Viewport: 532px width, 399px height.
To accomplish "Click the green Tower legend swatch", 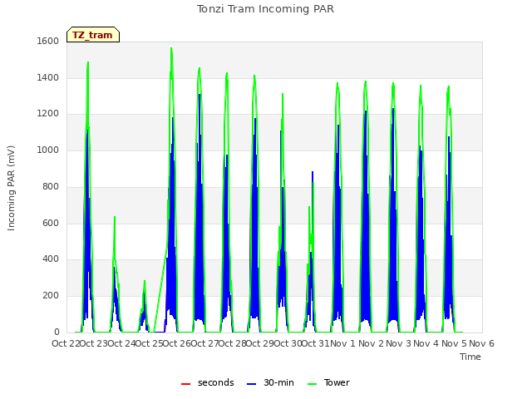I will point(312,384).
